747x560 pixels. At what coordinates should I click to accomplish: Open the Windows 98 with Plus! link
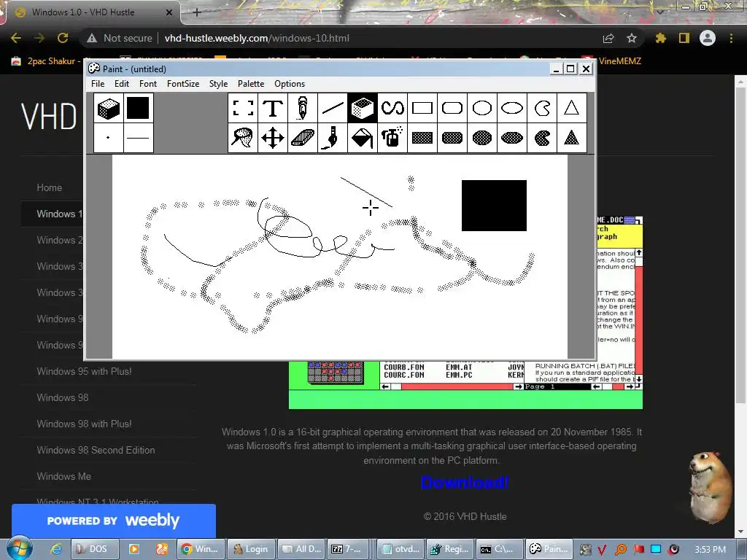84,424
